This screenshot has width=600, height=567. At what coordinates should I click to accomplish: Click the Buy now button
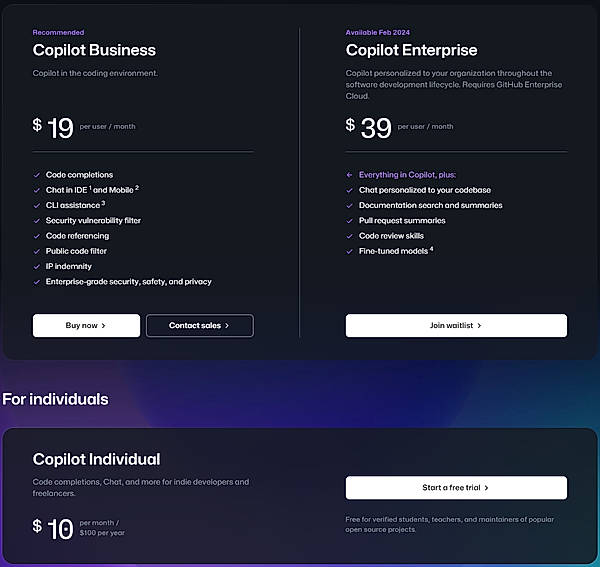pos(86,326)
